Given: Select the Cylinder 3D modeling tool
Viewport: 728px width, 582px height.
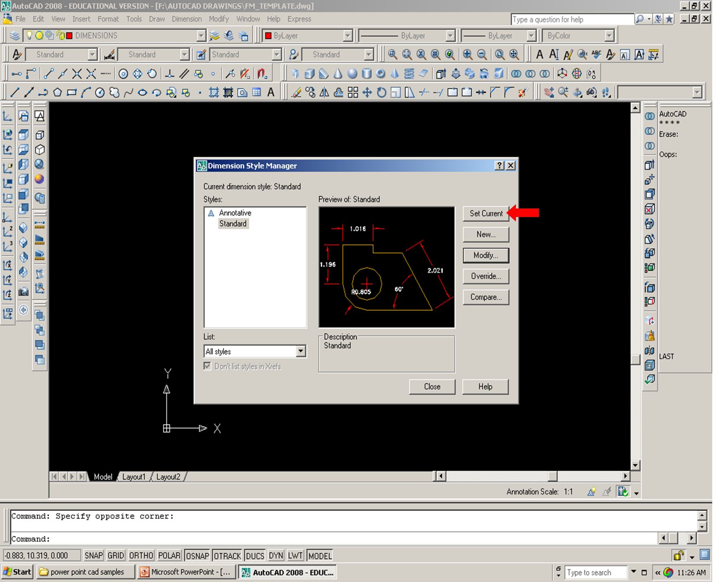Looking at the screenshot, I should (x=367, y=74).
